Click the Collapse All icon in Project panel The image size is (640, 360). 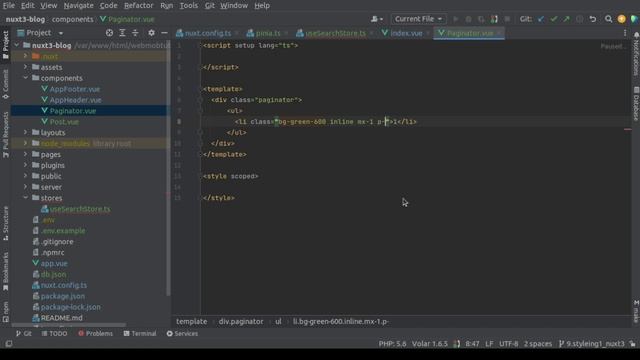135,33
